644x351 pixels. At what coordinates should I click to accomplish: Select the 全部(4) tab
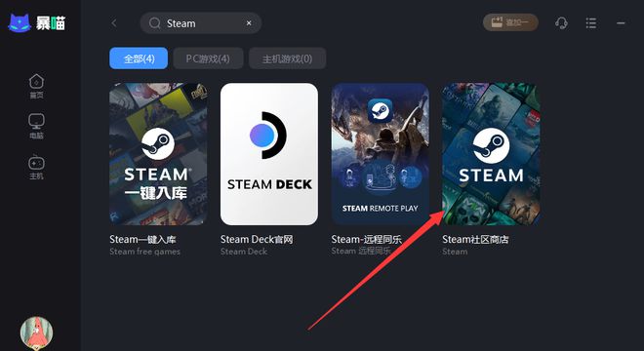tap(139, 58)
